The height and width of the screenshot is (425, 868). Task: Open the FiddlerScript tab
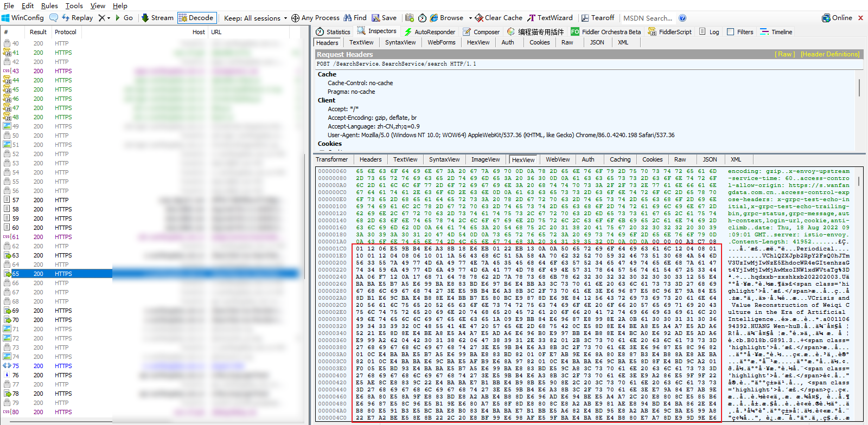tap(669, 32)
